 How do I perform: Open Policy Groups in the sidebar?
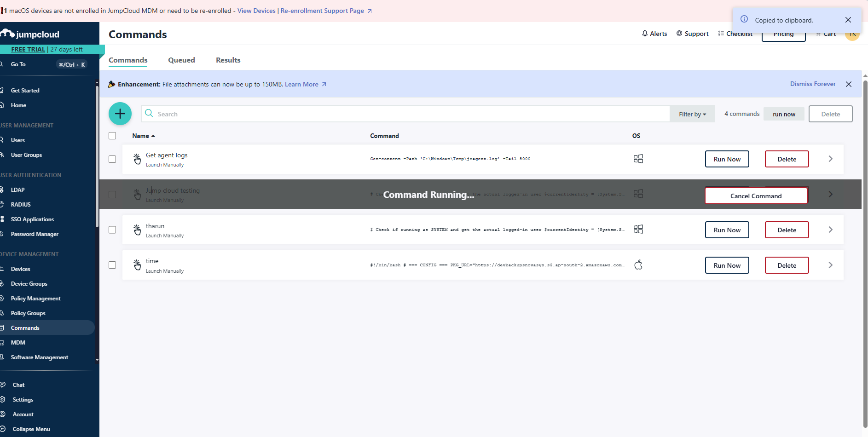pos(28,313)
